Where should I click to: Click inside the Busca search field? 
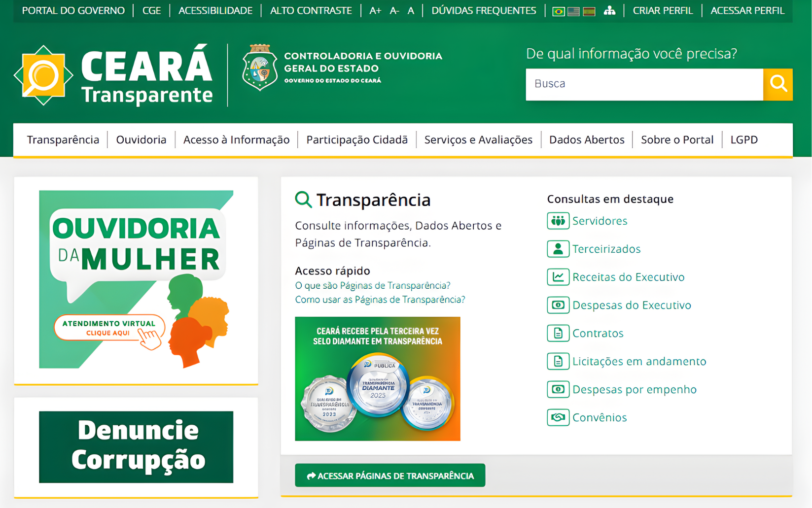click(x=641, y=84)
